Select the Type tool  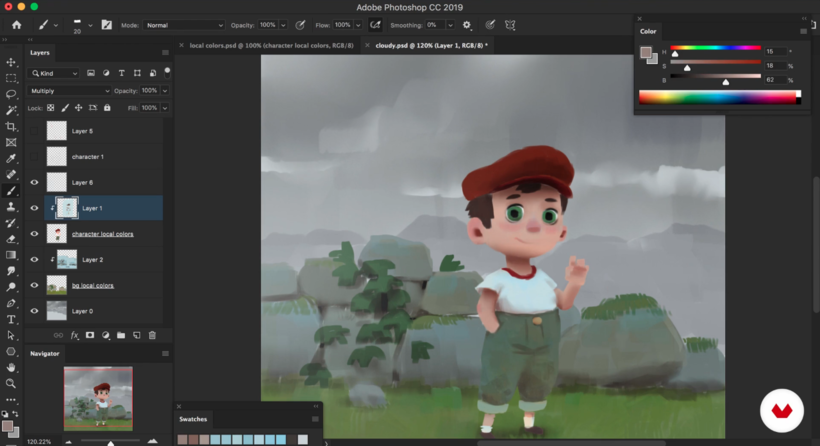coord(10,319)
